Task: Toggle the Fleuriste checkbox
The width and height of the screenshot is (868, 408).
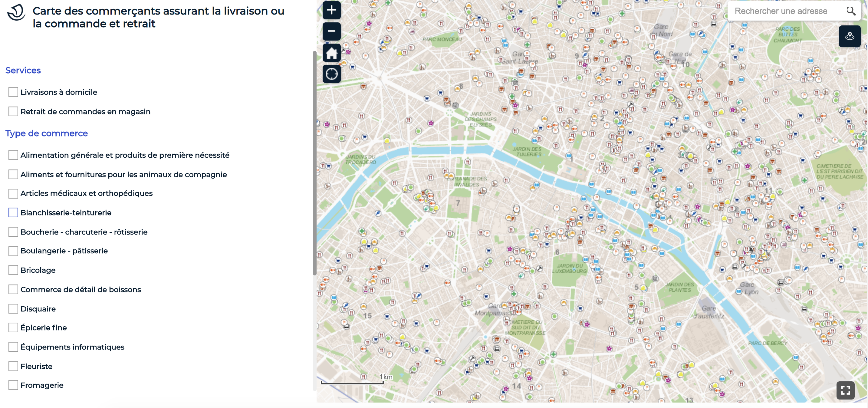Action: pyautogui.click(x=13, y=366)
